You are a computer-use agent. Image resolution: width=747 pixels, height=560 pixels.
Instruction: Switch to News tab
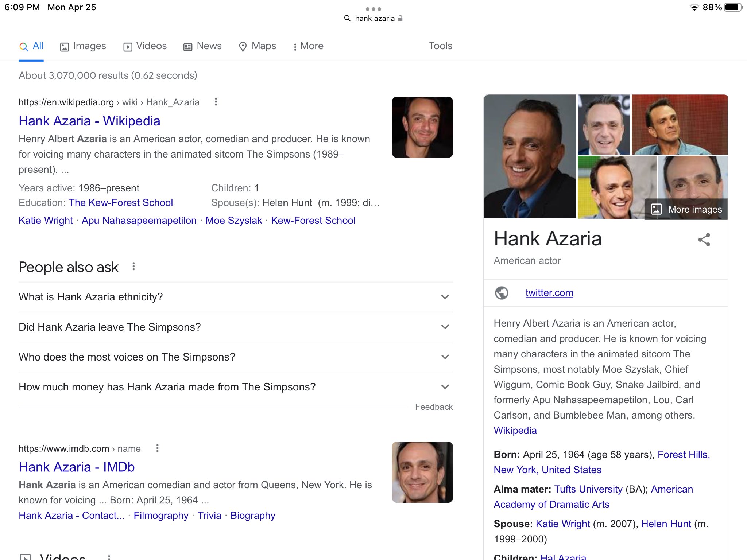202,46
